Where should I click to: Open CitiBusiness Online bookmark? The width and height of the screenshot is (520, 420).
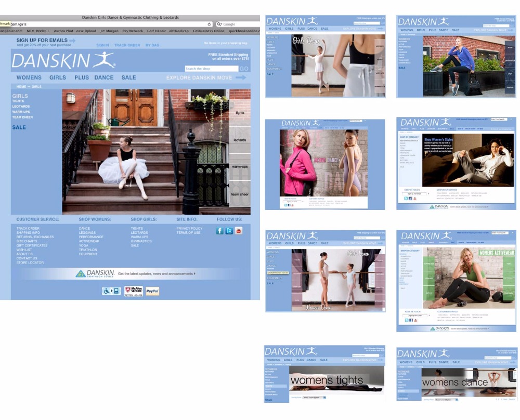click(x=209, y=31)
